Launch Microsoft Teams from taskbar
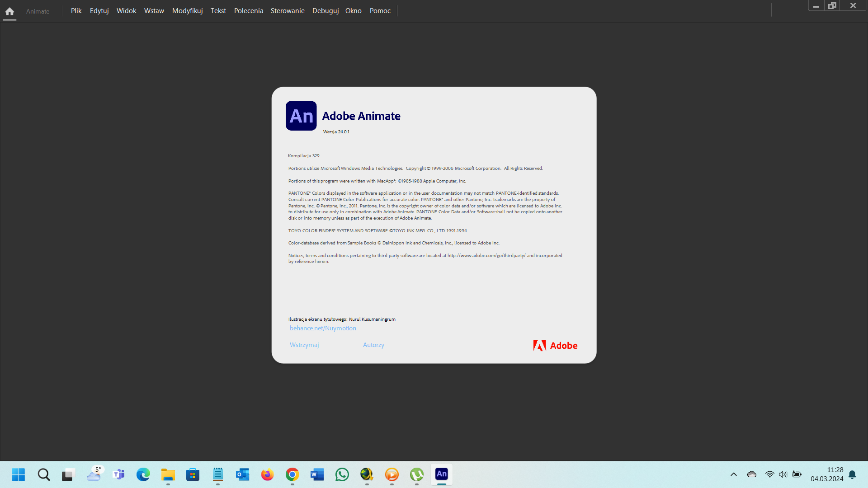868x488 pixels. (x=118, y=474)
